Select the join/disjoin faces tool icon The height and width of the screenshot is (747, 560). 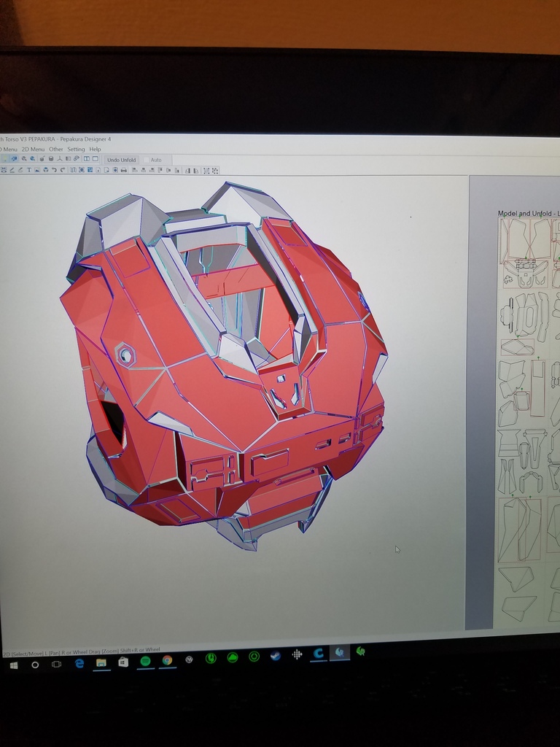coord(20,170)
